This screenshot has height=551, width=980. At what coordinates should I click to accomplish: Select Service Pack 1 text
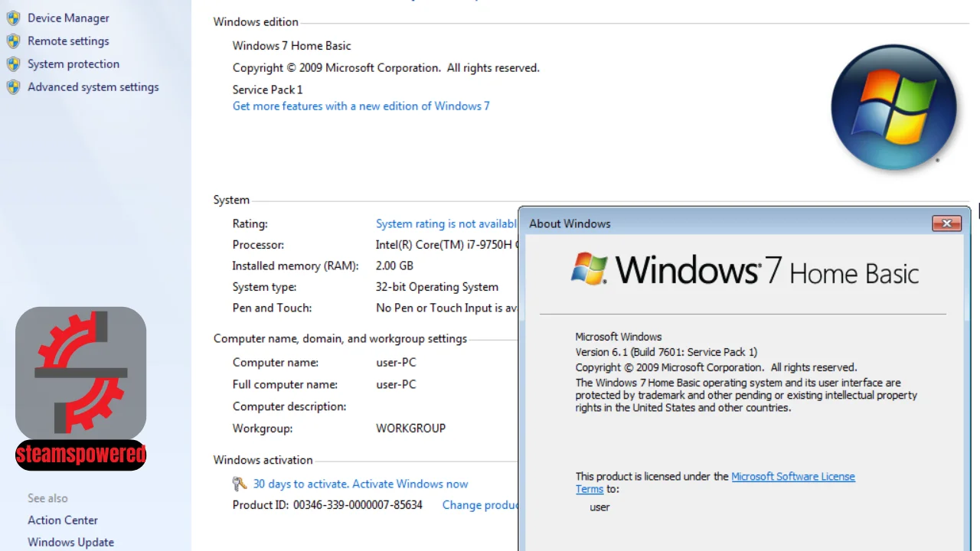pos(267,90)
